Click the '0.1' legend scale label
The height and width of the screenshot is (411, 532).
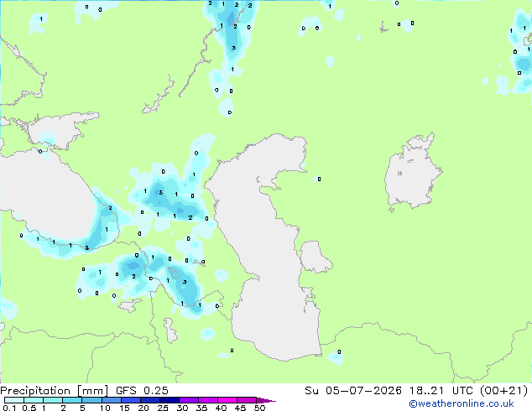click(9, 408)
